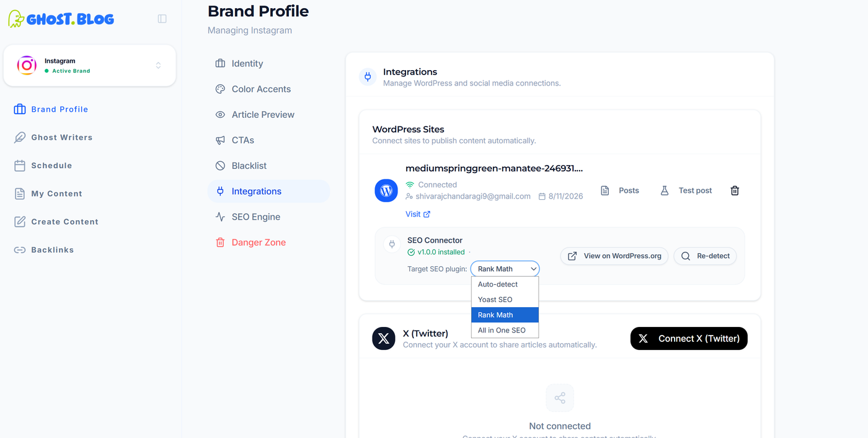Click the shivarajchandaragi9@gmail.com email text

[473, 196]
